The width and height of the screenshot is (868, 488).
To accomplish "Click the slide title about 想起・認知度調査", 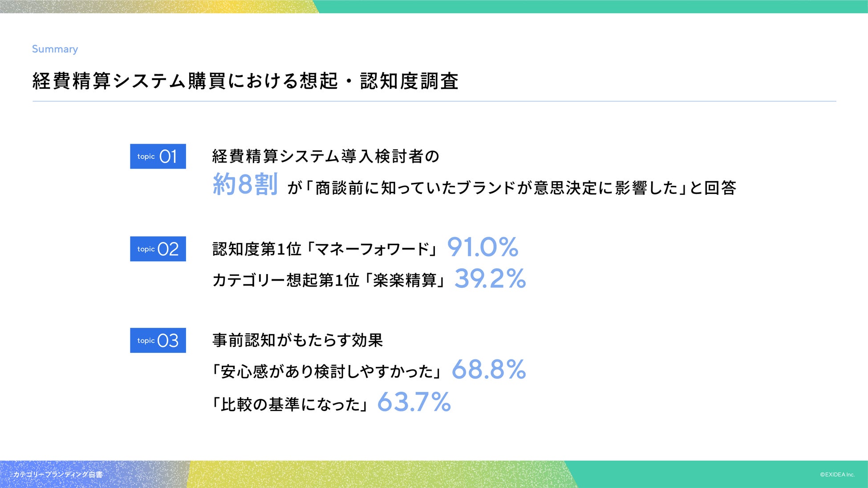I will click(x=245, y=81).
